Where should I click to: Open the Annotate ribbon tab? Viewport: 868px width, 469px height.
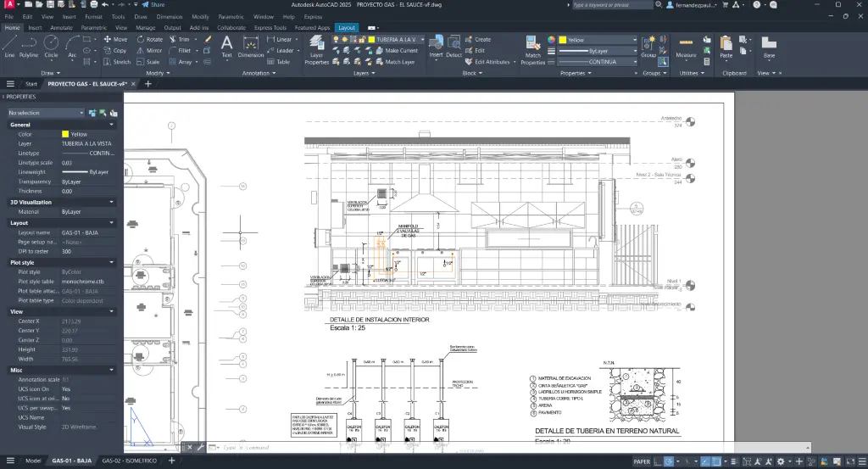pos(61,27)
